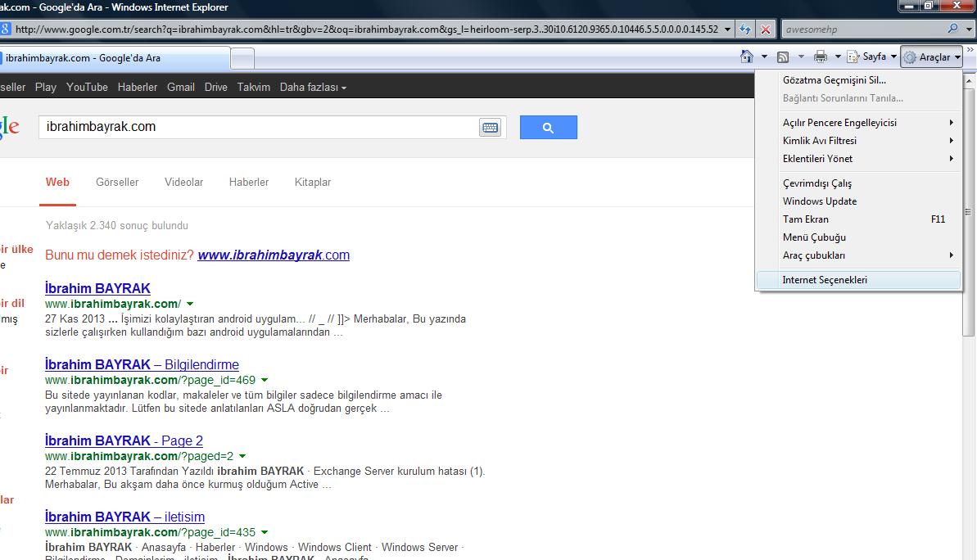
Task: Click the scrollbar up arrow
Action: coord(968,80)
